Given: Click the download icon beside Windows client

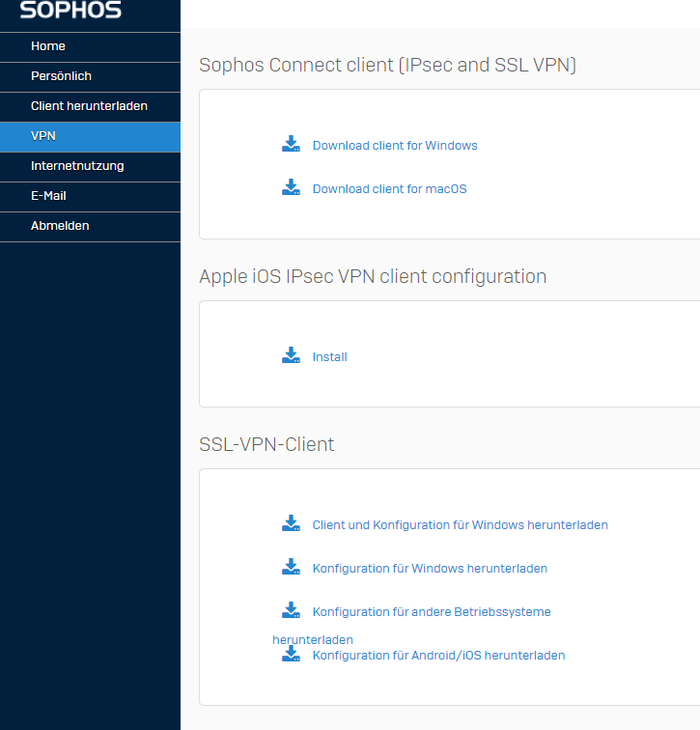Looking at the screenshot, I should [291, 145].
